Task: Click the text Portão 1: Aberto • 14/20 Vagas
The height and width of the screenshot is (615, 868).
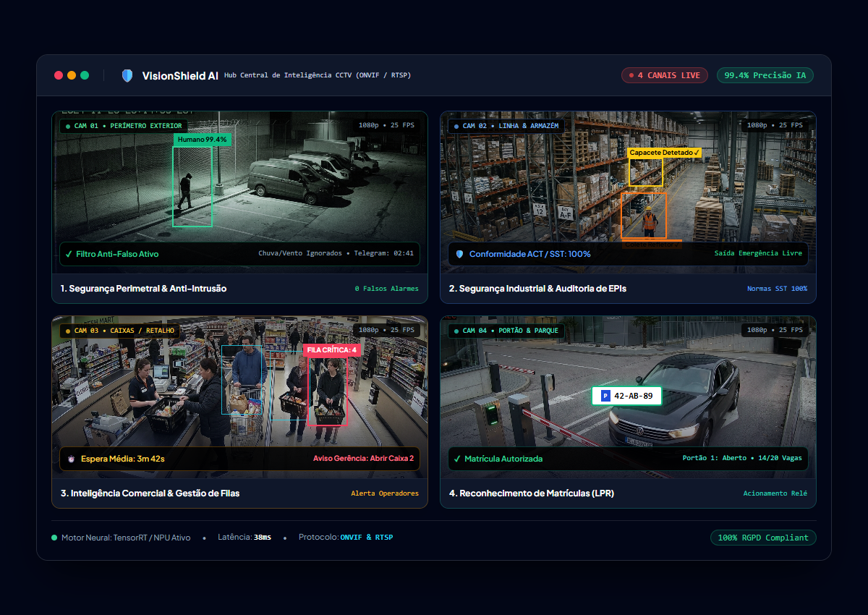Action: coord(742,459)
